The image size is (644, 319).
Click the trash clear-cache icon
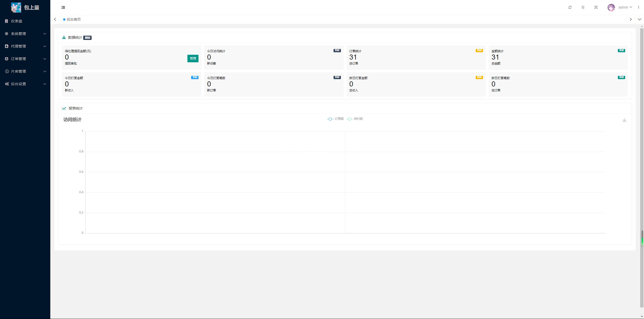point(583,7)
